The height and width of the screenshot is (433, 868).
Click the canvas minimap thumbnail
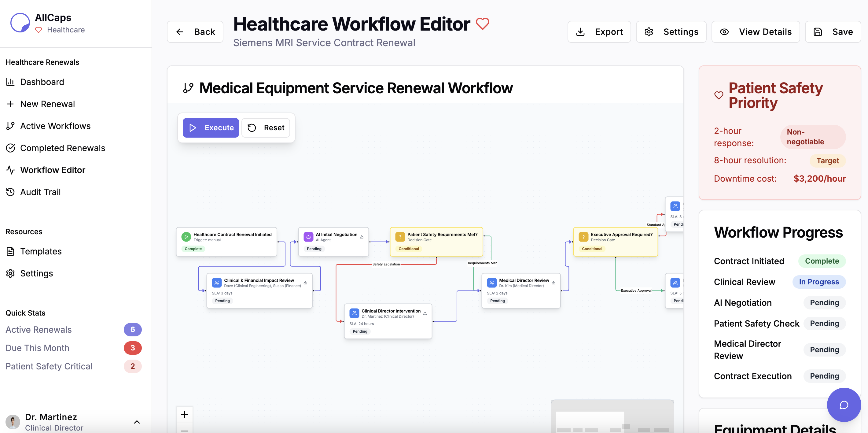pyautogui.click(x=612, y=416)
